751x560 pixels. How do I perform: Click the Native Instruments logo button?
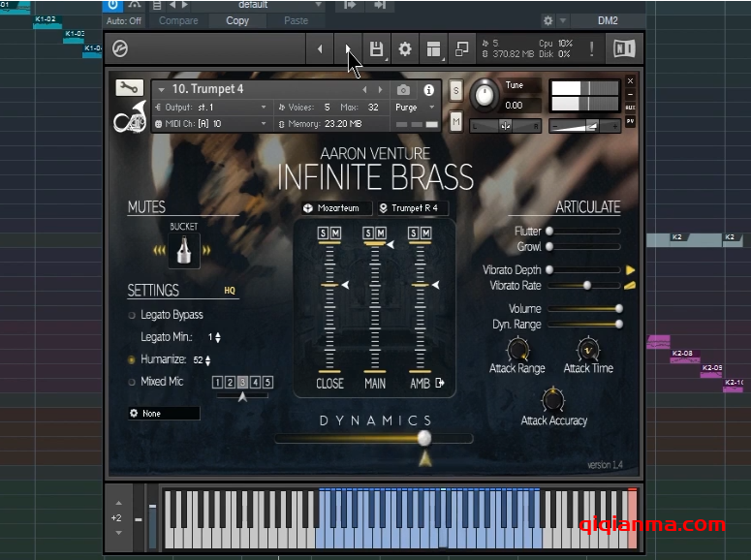click(x=623, y=48)
